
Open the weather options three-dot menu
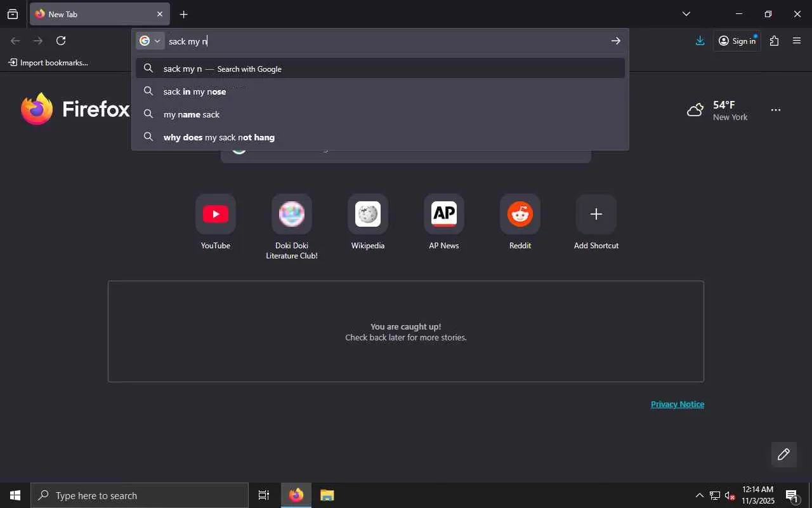(775, 110)
